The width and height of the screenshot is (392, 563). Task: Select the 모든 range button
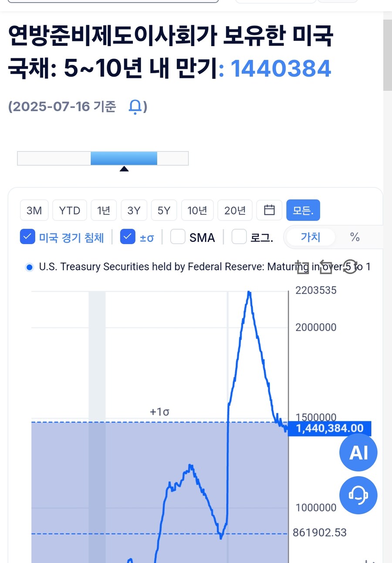[x=303, y=210]
